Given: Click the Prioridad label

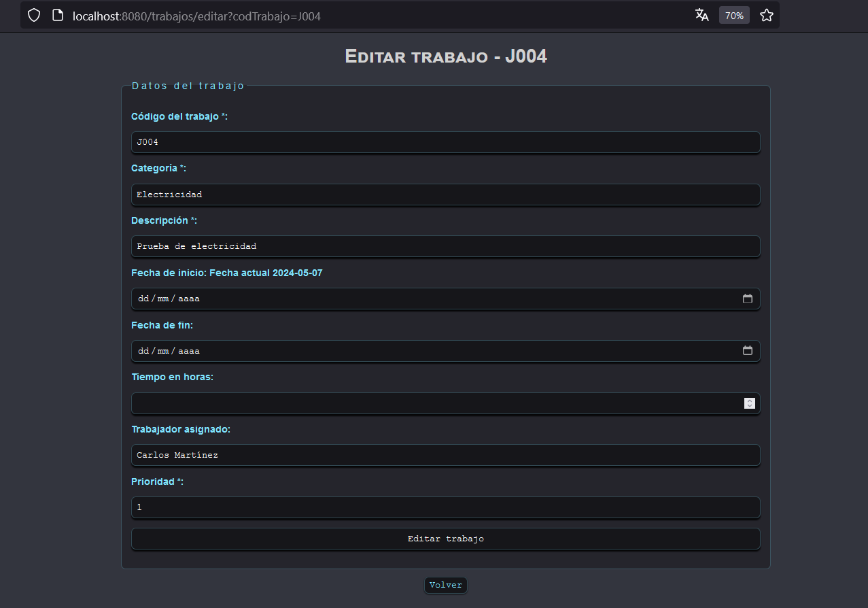Looking at the screenshot, I should [x=157, y=482].
